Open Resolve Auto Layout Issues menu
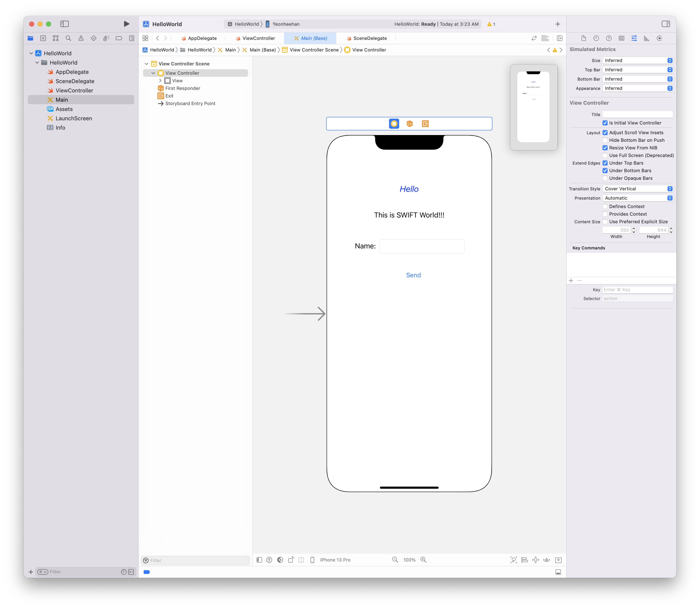Image resolution: width=700 pixels, height=609 pixels. [547, 560]
